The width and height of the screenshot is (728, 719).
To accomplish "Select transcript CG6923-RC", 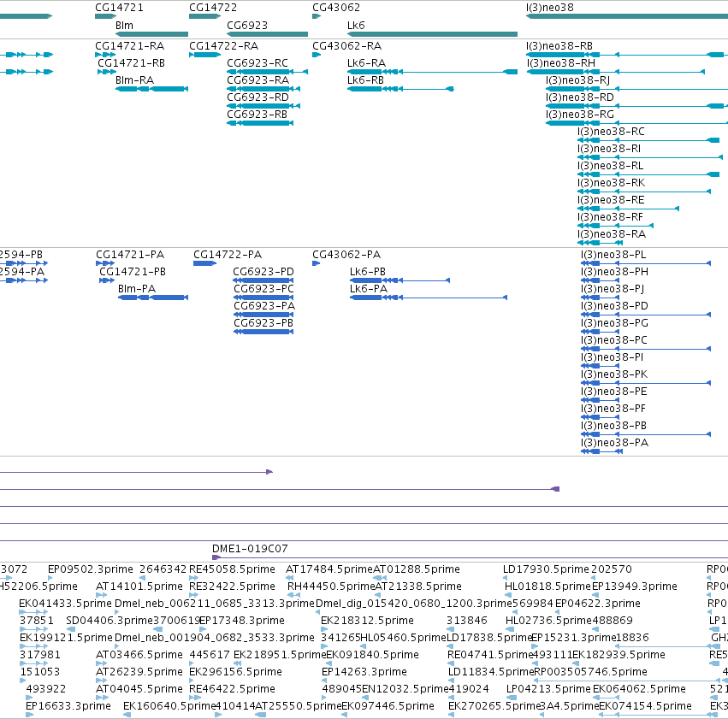I will 257,63.
